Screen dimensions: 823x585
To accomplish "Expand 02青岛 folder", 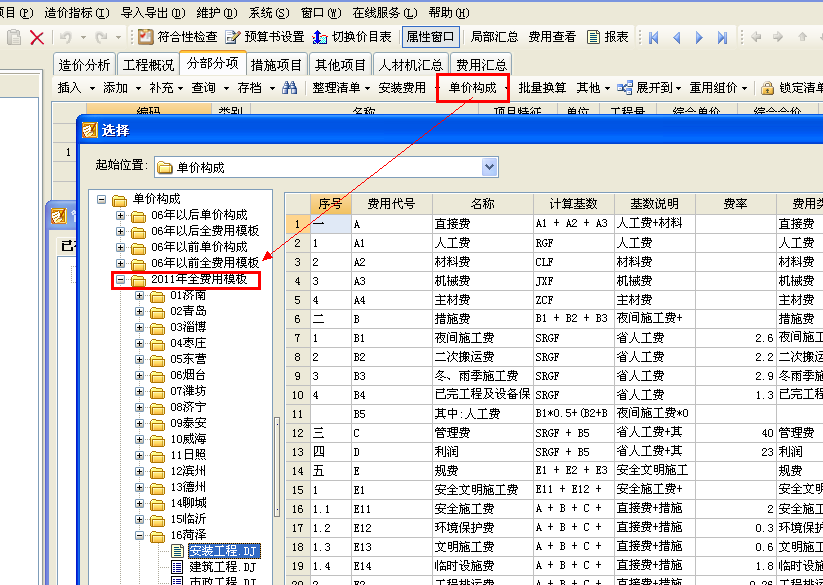I will tap(140, 312).
